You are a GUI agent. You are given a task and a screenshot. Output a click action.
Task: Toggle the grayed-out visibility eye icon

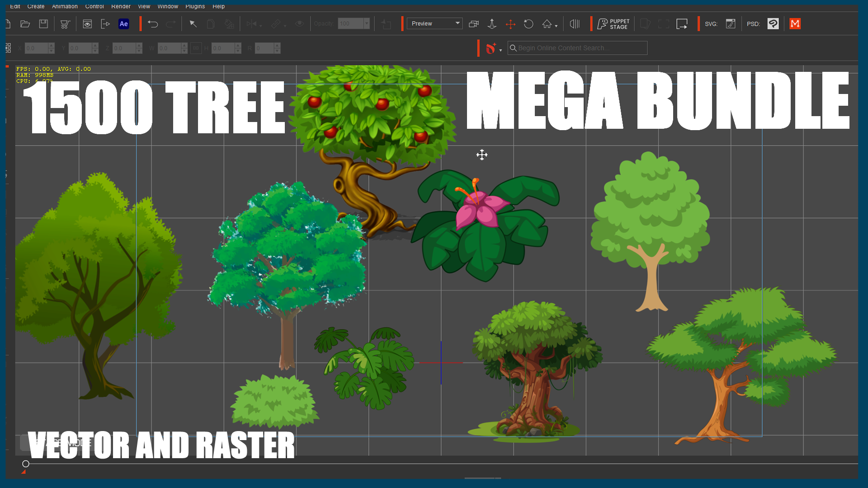pyautogui.click(x=299, y=24)
